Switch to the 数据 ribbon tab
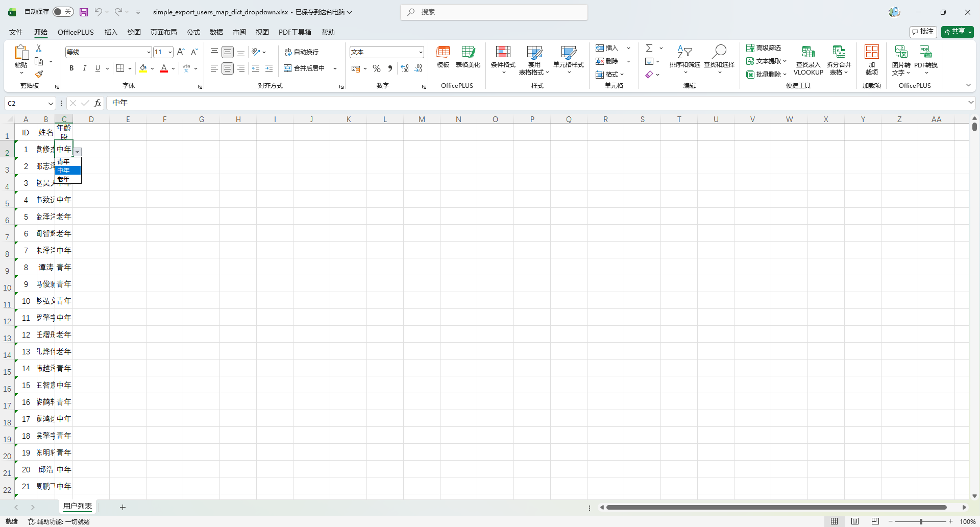The height and width of the screenshot is (527, 980). [216, 32]
